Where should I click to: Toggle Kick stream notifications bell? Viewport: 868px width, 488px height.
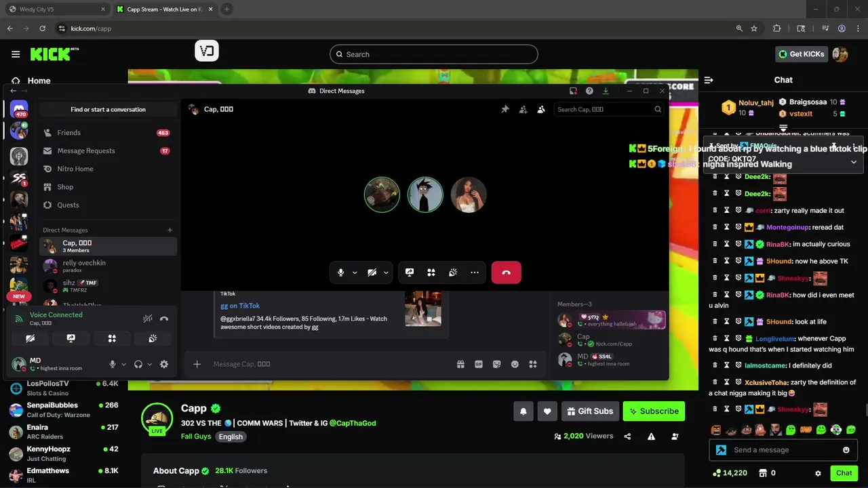[523, 411]
